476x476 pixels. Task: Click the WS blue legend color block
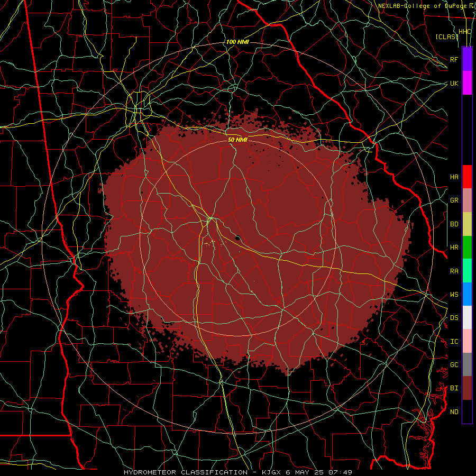coord(467,294)
